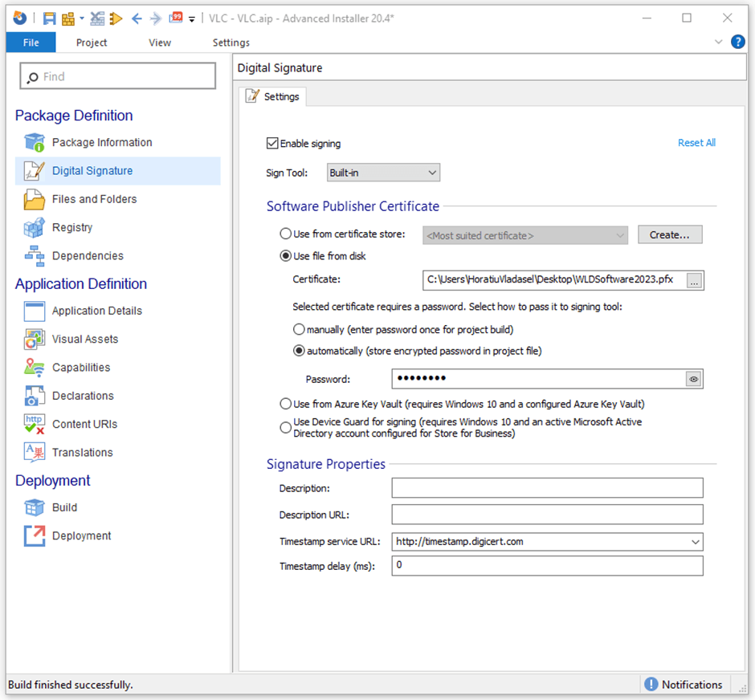Click the Reset All link
This screenshot has height=700, width=755.
696,143
